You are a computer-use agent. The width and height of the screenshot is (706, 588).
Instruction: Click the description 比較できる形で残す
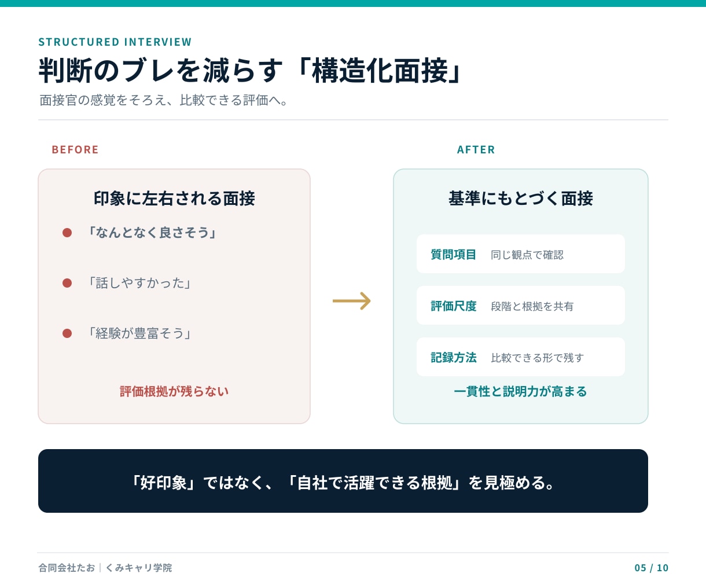538,358
